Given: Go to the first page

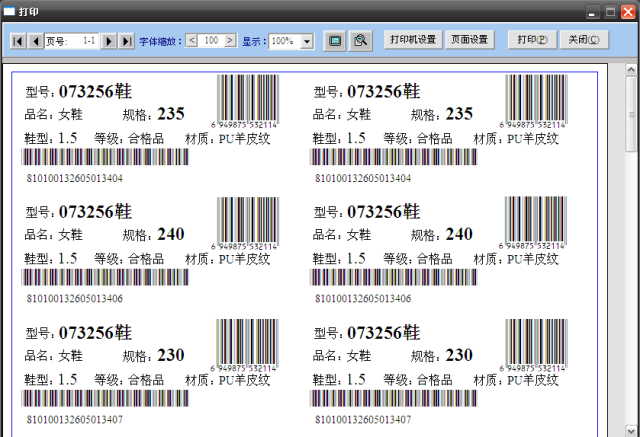Looking at the screenshot, I should tap(18, 41).
